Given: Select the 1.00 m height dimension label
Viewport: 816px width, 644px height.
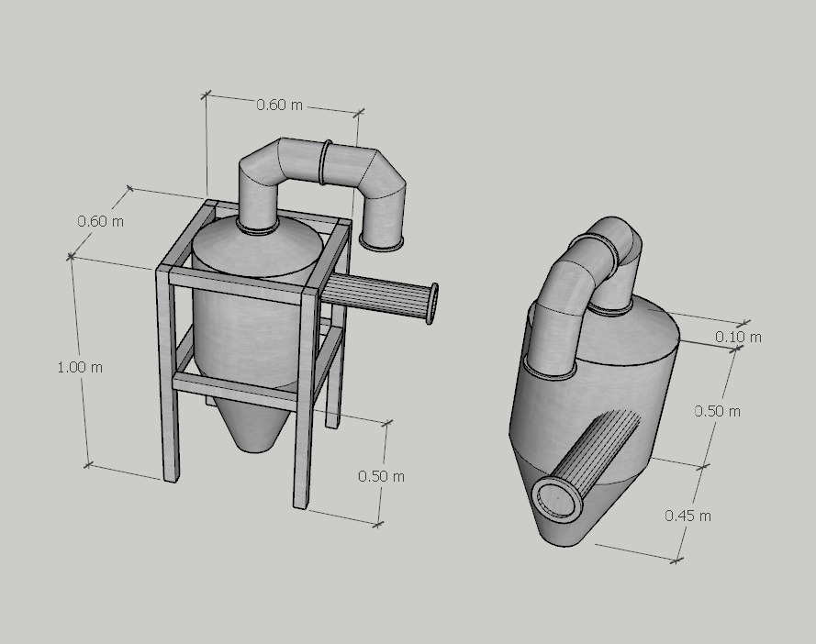Looking at the screenshot, I should pyautogui.click(x=80, y=367).
